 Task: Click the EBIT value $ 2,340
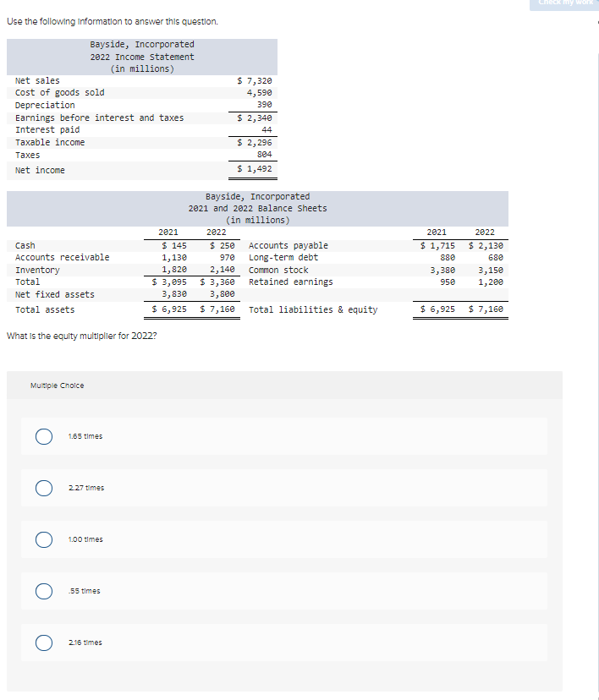[254, 118]
